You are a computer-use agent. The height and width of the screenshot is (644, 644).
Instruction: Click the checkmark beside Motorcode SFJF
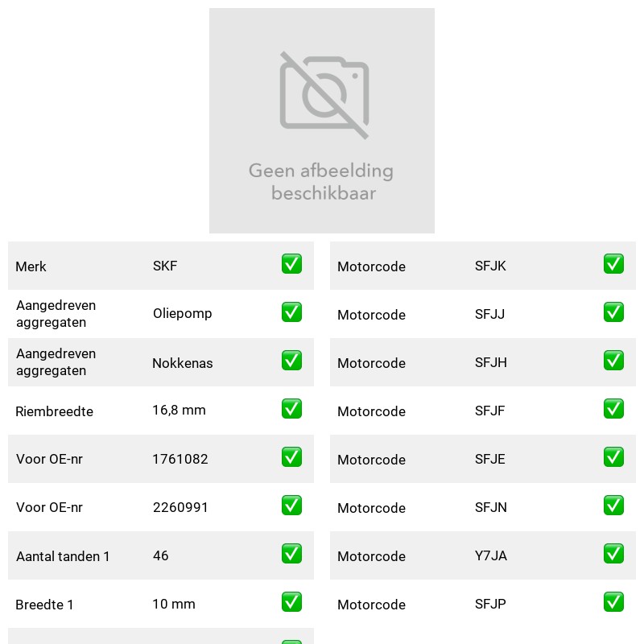tap(613, 409)
